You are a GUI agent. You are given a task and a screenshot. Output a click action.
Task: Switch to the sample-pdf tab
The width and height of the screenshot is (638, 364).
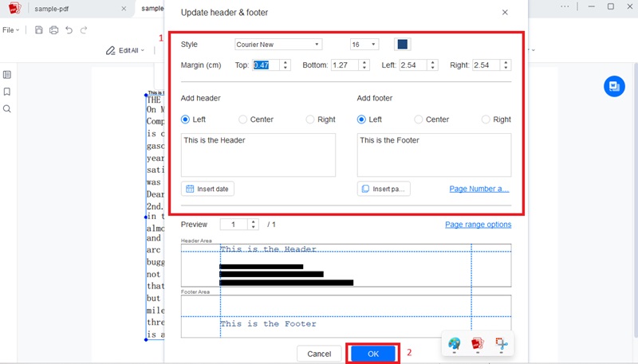click(x=52, y=9)
